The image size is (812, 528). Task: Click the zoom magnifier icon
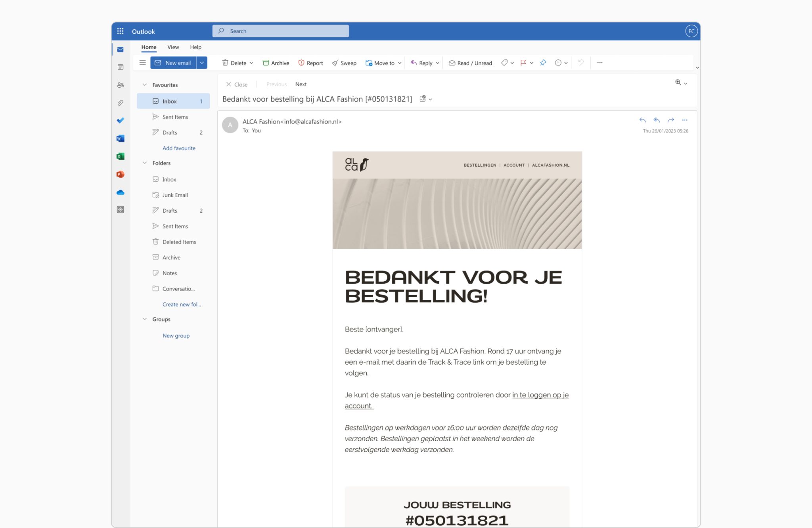pyautogui.click(x=678, y=83)
